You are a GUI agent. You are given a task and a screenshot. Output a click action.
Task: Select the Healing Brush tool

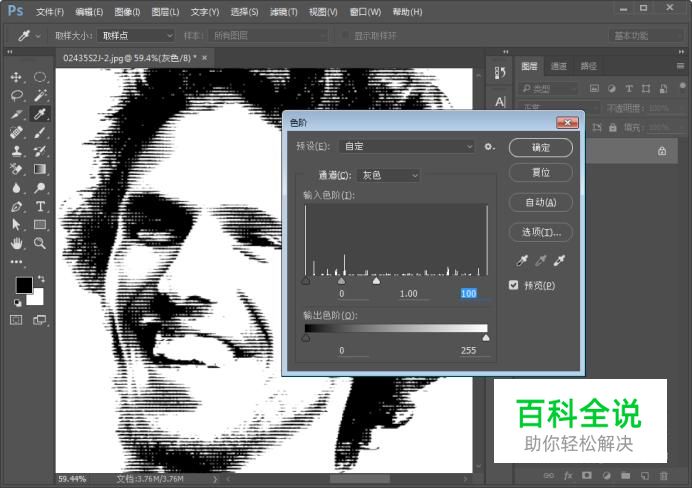(x=16, y=132)
